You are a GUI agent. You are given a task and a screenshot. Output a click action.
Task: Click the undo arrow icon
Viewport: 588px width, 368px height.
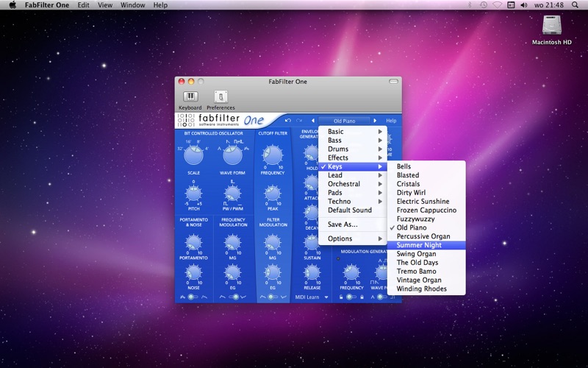click(288, 121)
